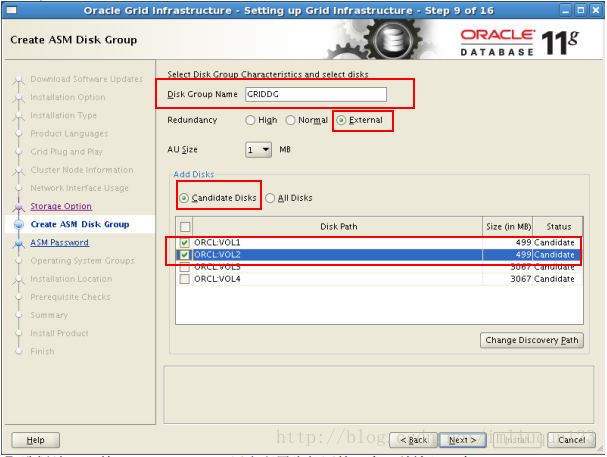Click the Download Software Updates step
This screenshot has height=457, width=607.
click(87, 79)
